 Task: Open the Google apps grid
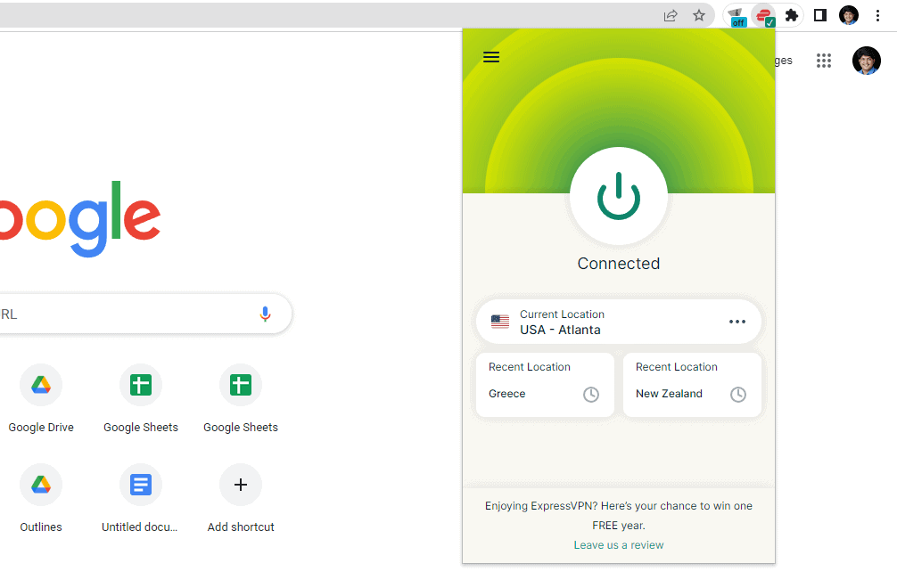(x=823, y=60)
